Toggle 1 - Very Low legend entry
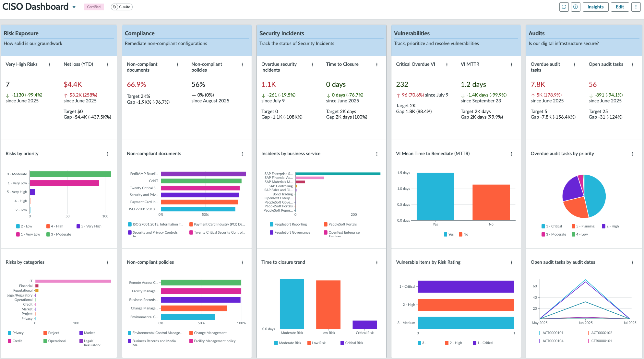The image size is (644, 359). click(x=28, y=234)
